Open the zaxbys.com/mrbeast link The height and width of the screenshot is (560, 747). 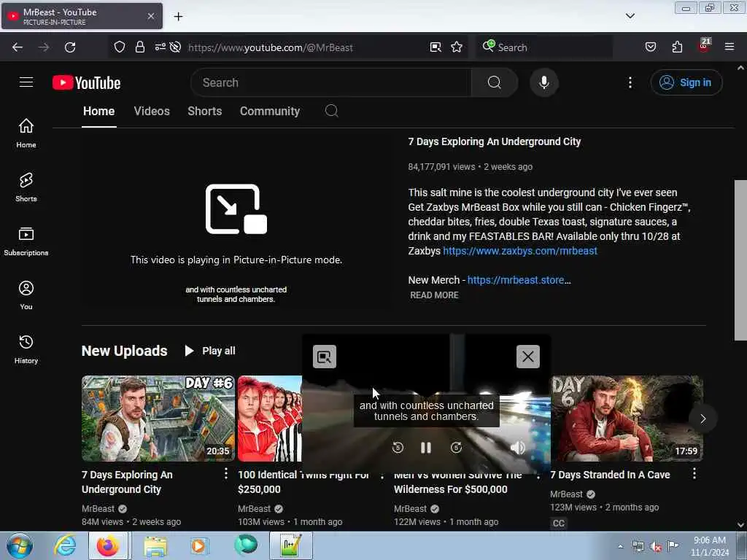(x=519, y=251)
